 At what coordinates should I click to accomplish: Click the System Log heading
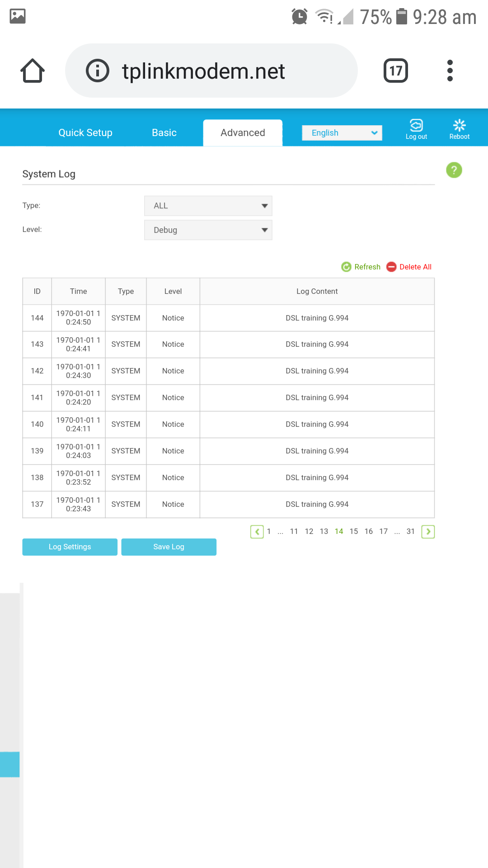[49, 174]
